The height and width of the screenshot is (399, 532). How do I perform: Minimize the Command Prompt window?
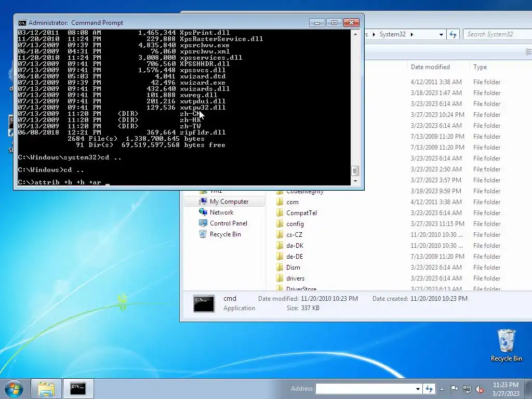point(317,23)
